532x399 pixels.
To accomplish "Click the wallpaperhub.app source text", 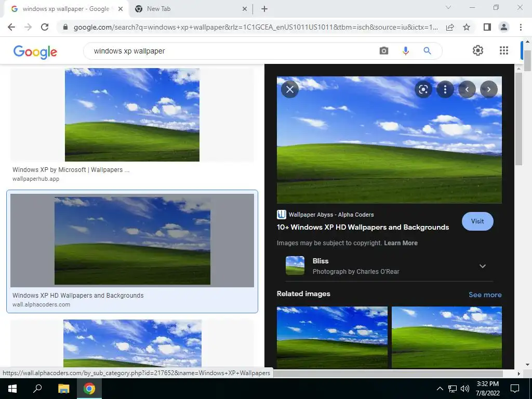I will pyautogui.click(x=36, y=179).
